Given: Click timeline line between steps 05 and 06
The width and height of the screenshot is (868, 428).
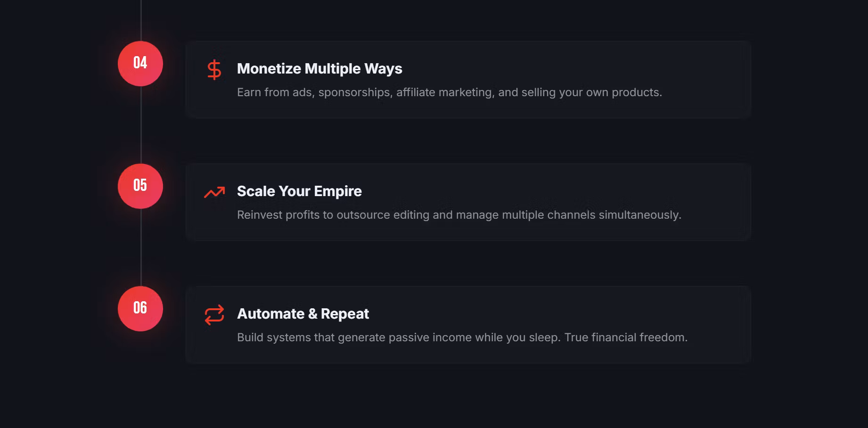Looking at the screenshot, I should (x=141, y=247).
